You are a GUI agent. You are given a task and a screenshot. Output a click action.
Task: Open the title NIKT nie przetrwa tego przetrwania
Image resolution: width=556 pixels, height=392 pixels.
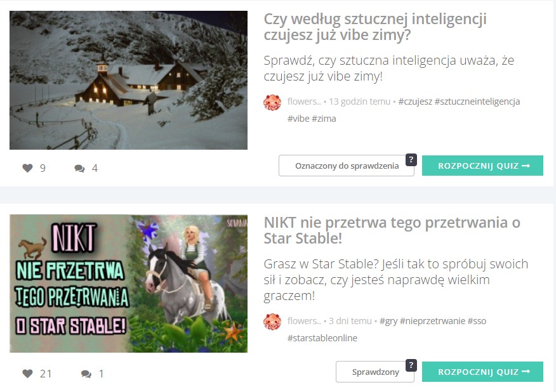(392, 230)
